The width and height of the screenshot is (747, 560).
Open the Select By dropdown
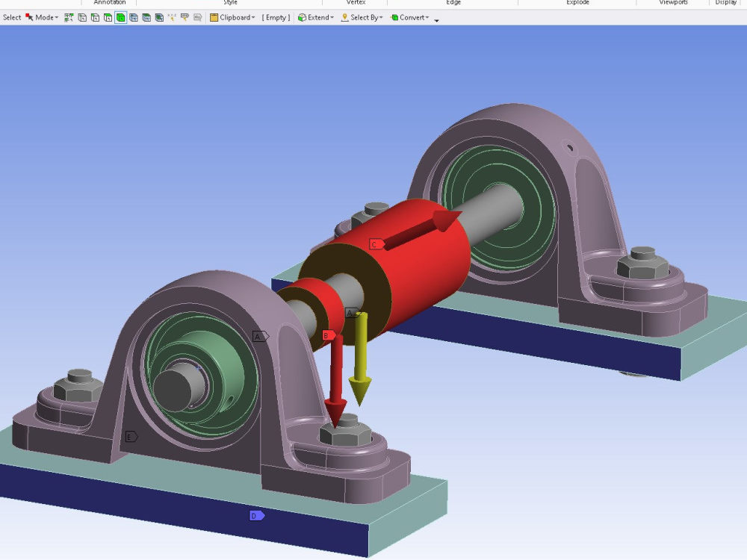(362, 18)
